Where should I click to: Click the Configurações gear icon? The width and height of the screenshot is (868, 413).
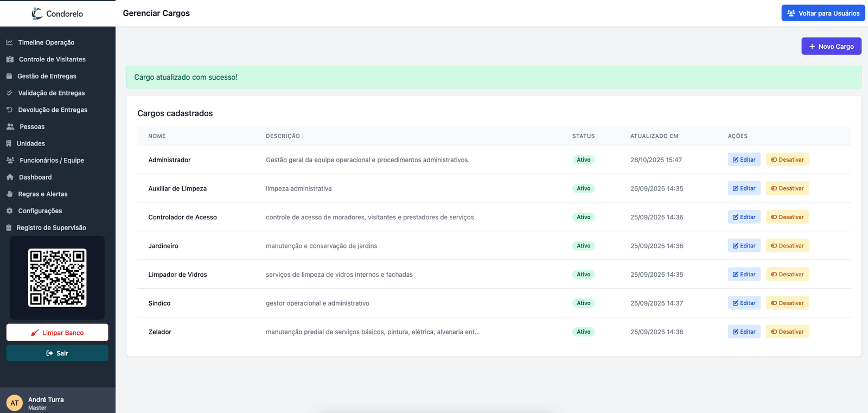(9, 211)
